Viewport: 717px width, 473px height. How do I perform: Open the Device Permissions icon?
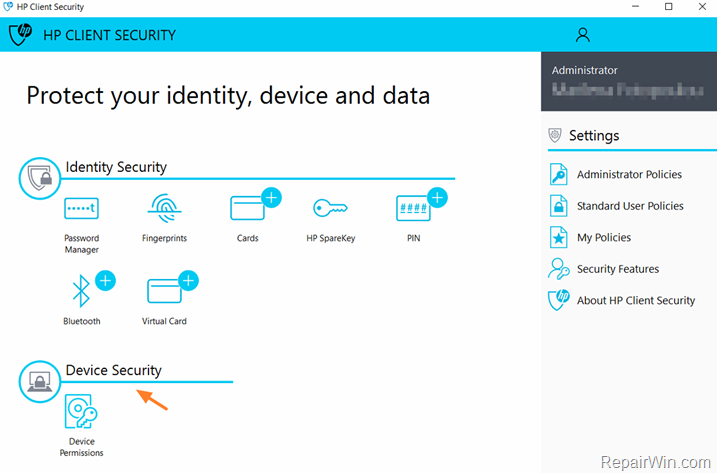tap(81, 411)
